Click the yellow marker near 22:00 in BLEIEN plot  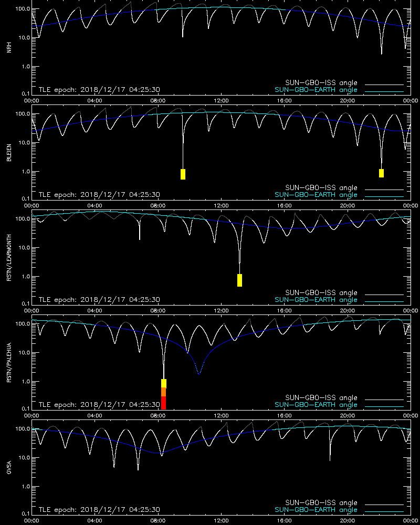381,173
